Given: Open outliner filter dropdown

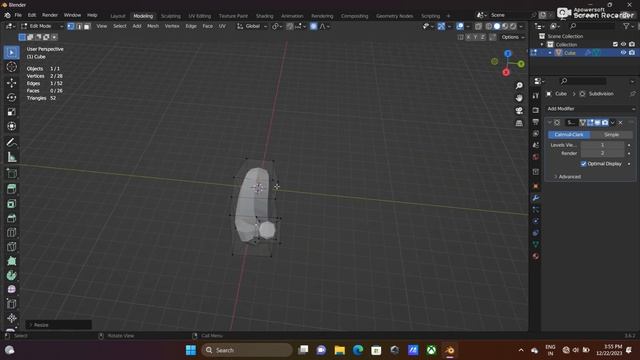Looking at the screenshot, I should pyautogui.click(x=628, y=26).
